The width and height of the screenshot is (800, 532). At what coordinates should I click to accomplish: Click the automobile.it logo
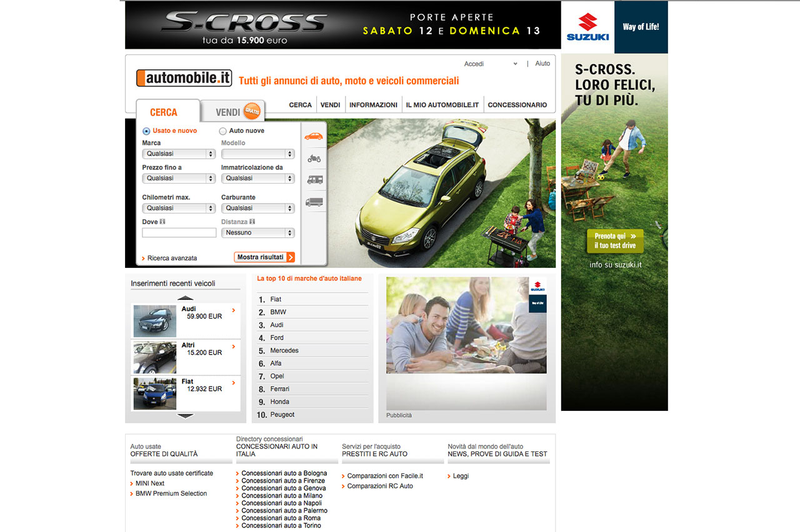184,78
